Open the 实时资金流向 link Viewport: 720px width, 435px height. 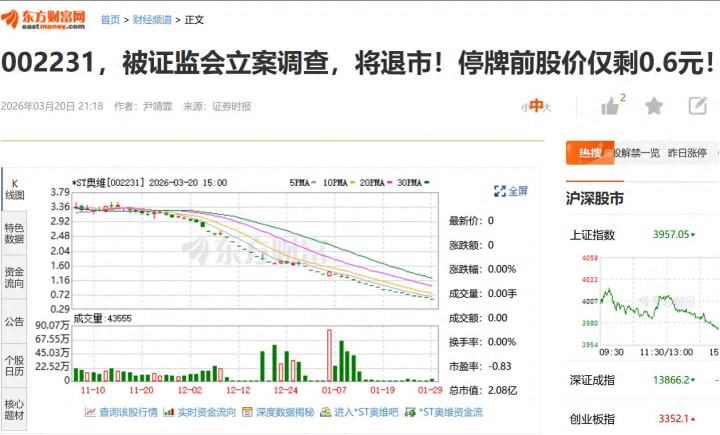[206, 412]
